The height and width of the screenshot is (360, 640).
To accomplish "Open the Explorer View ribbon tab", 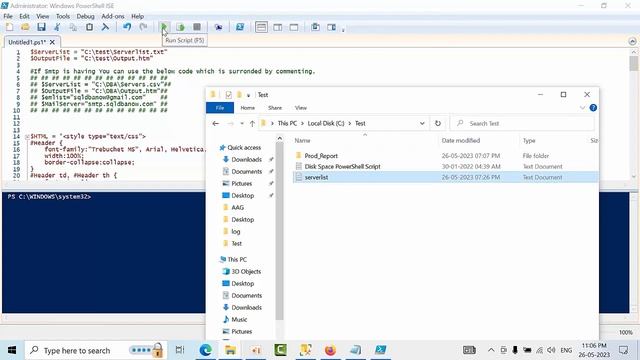I will tap(301, 108).
